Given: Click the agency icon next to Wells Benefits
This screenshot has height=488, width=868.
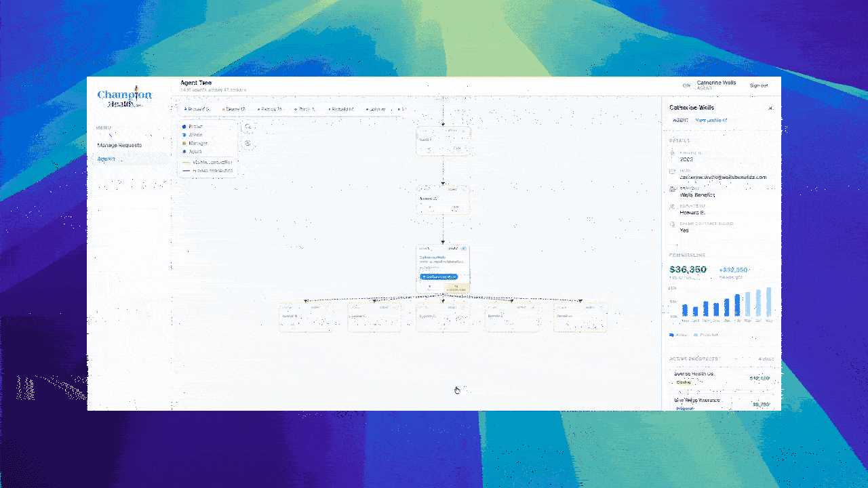Looking at the screenshot, I should pos(672,188).
